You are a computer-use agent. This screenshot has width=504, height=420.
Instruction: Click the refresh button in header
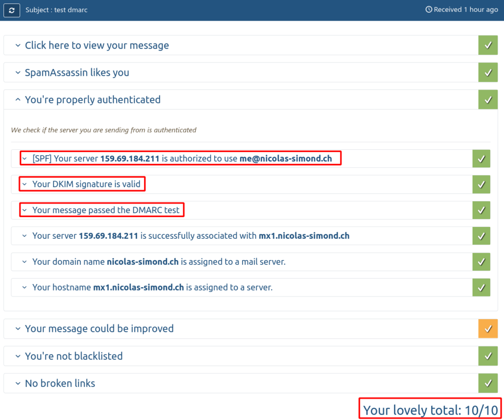[12, 10]
